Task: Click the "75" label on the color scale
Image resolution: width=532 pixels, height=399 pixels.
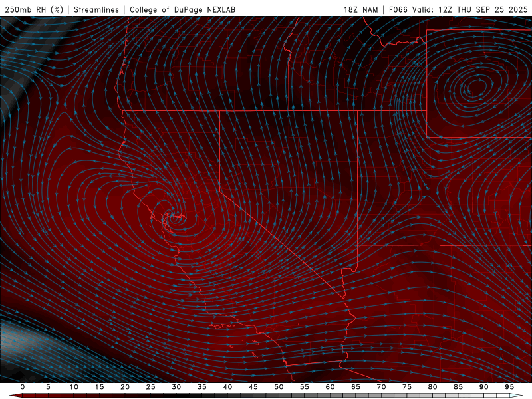Action: 407,387
